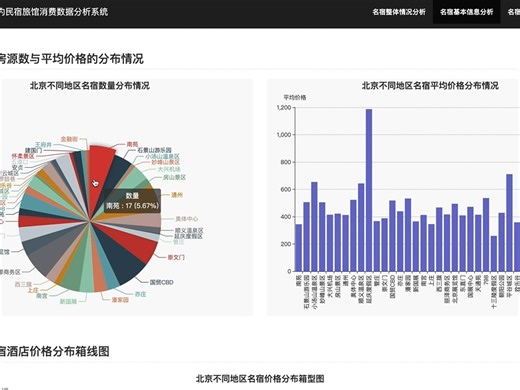Click the 1,200 y-axis value
The height and width of the screenshot is (390, 520).
(284, 107)
